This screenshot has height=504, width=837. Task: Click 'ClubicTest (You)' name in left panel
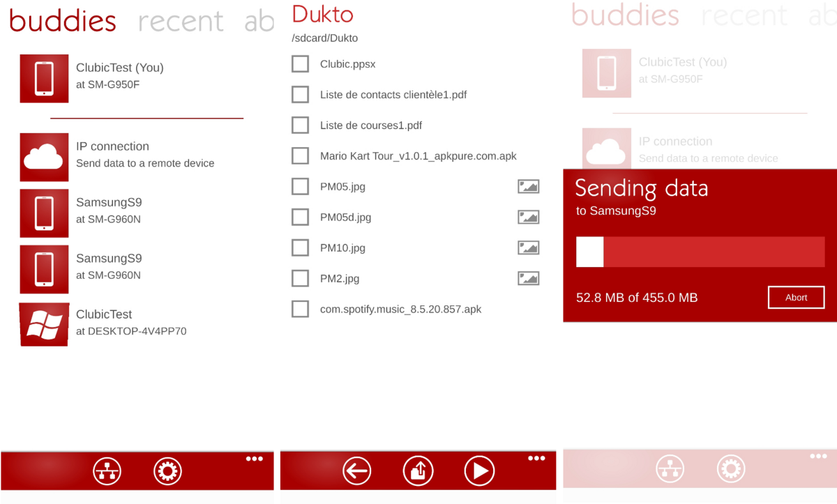point(120,68)
